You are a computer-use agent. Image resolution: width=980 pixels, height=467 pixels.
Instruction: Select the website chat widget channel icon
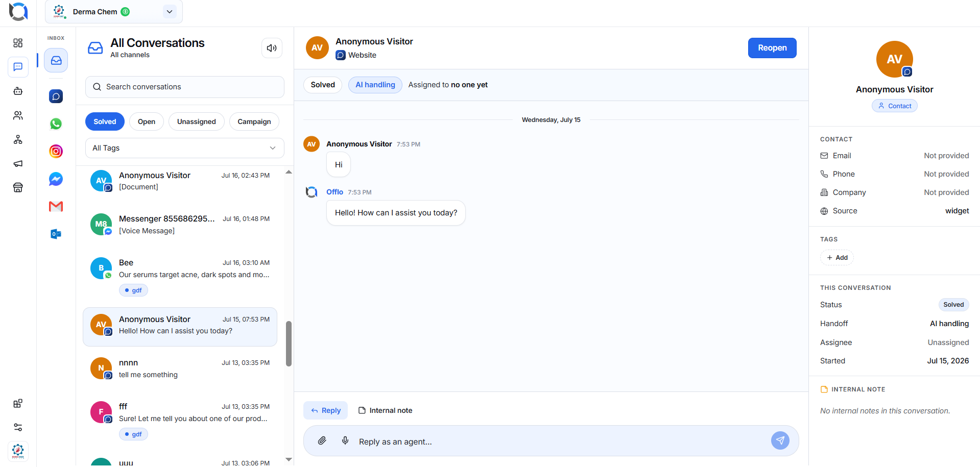56,96
